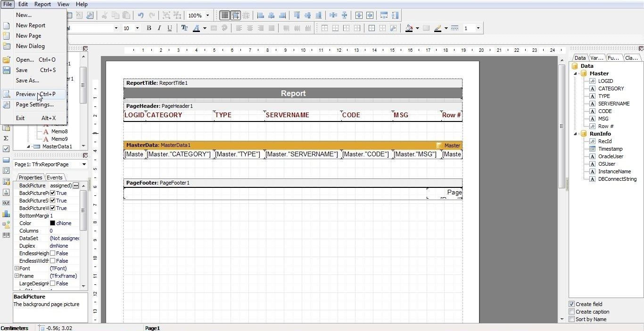
Task: Open the font color dropdown arrow
Action: (x=205, y=28)
